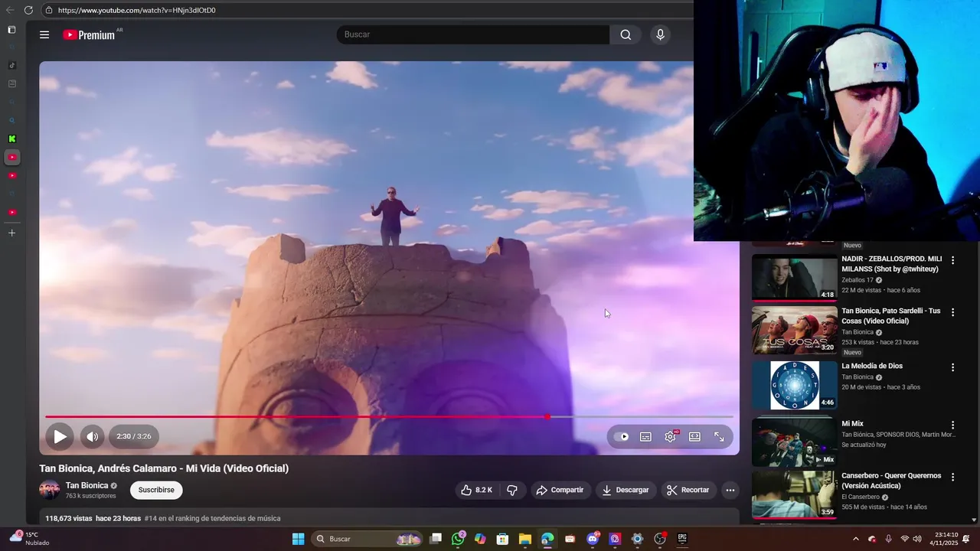Switch to theater mode view
The image size is (980, 551).
tap(694, 437)
